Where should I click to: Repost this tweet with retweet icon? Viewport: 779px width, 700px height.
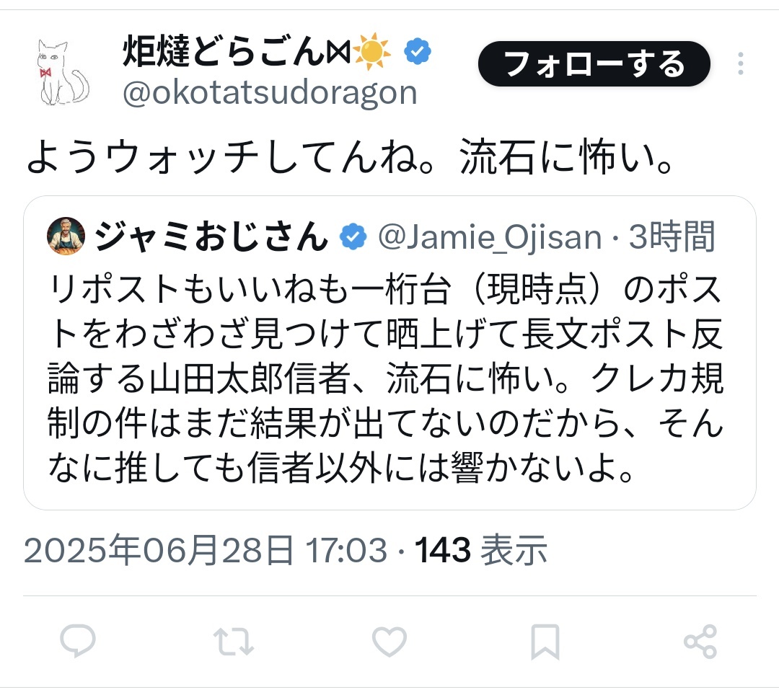coord(234,642)
